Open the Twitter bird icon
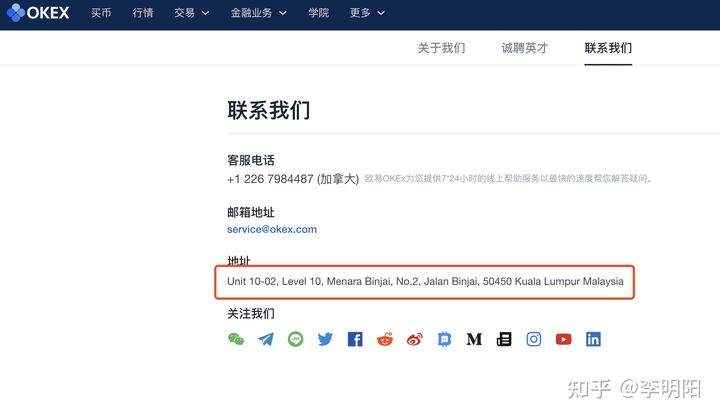720x418 pixels. 325,339
